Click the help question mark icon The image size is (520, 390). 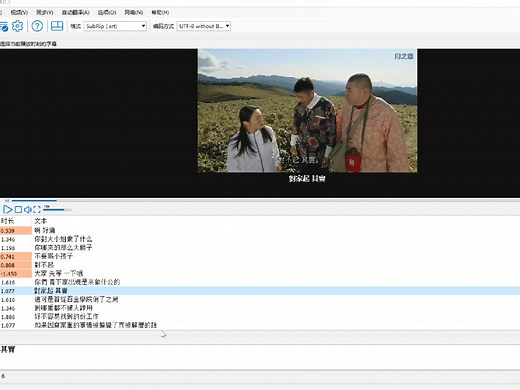point(37,26)
